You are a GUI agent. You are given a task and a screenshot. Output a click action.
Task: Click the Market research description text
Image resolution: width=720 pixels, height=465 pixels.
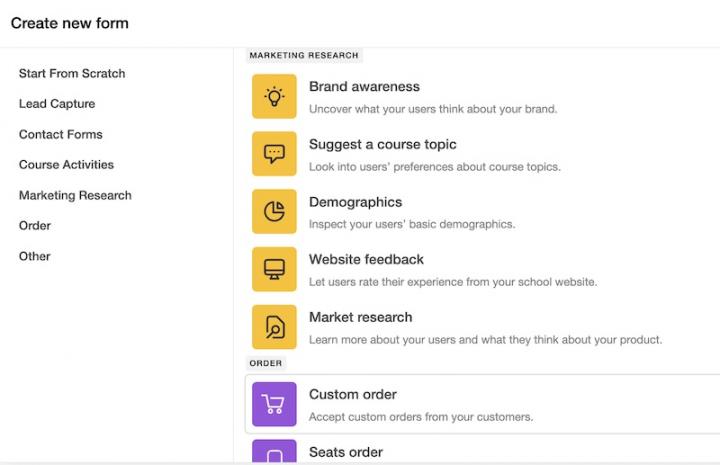coord(485,340)
